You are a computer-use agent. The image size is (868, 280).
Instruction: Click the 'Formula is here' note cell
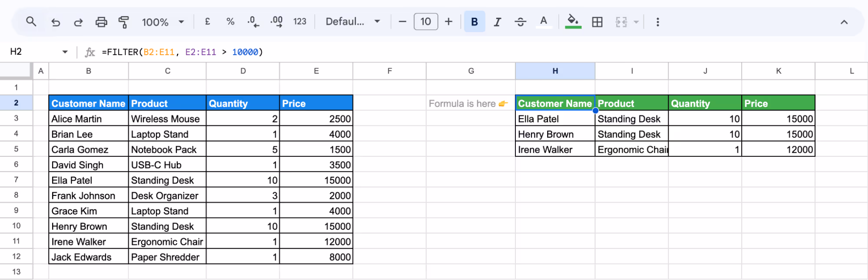point(471,103)
